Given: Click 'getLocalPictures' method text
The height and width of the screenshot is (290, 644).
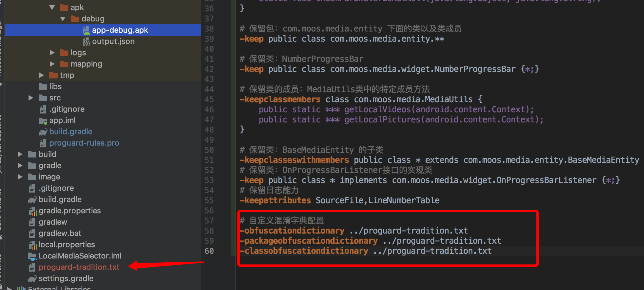Looking at the screenshot, I should pyautogui.click(x=382, y=119).
